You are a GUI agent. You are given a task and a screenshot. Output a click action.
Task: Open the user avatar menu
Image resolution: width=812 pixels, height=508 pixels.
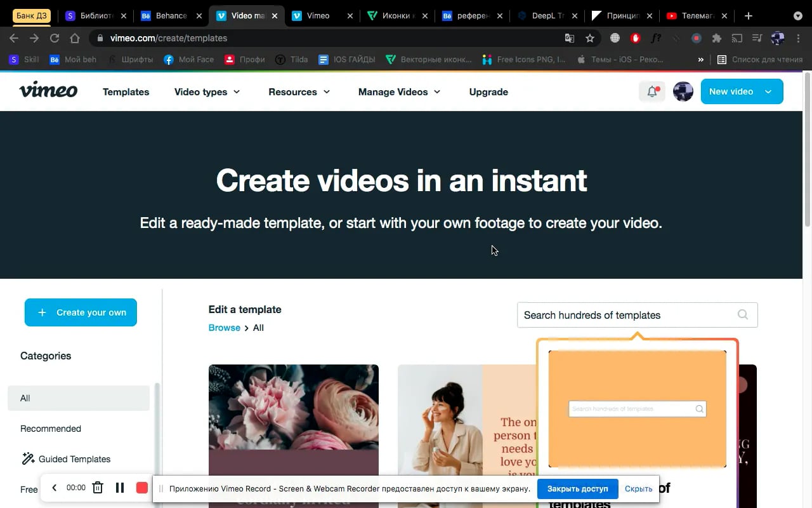[x=683, y=91]
